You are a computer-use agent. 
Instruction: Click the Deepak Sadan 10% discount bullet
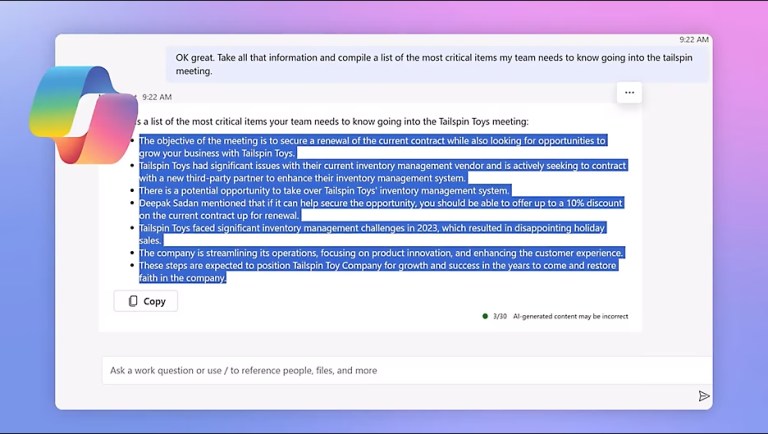tap(381, 209)
